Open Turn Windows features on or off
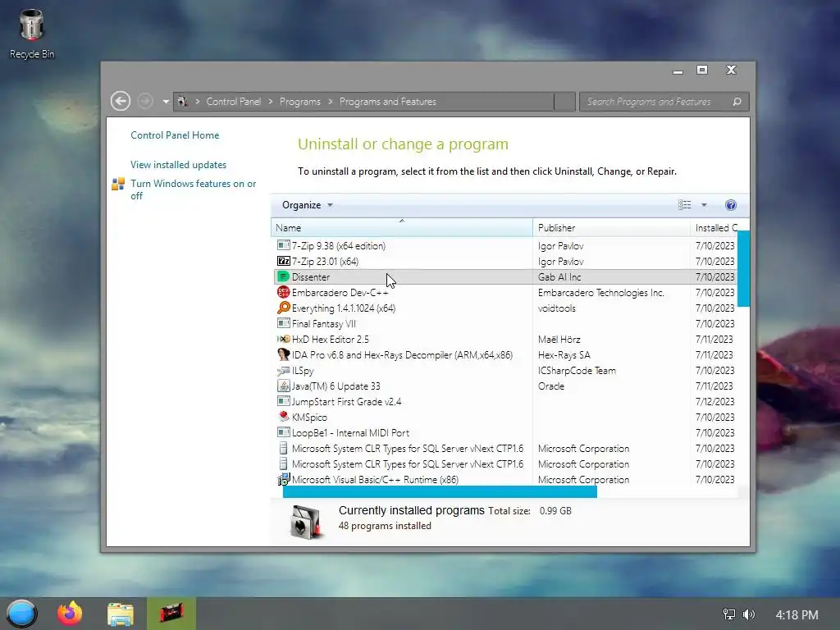Image resolution: width=840 pixels, height=630 pixels. (x=194, y=189)
